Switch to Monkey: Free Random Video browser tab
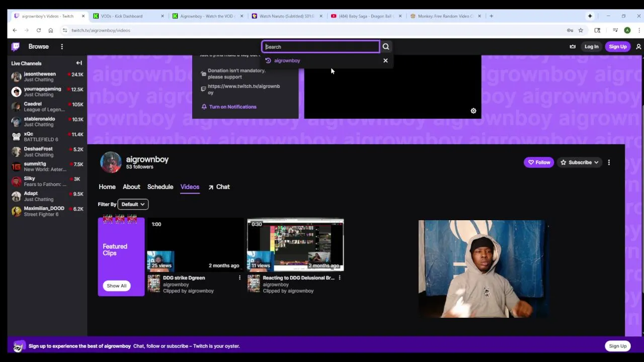This screenshot has height=362, width=644. coord(445,16)
